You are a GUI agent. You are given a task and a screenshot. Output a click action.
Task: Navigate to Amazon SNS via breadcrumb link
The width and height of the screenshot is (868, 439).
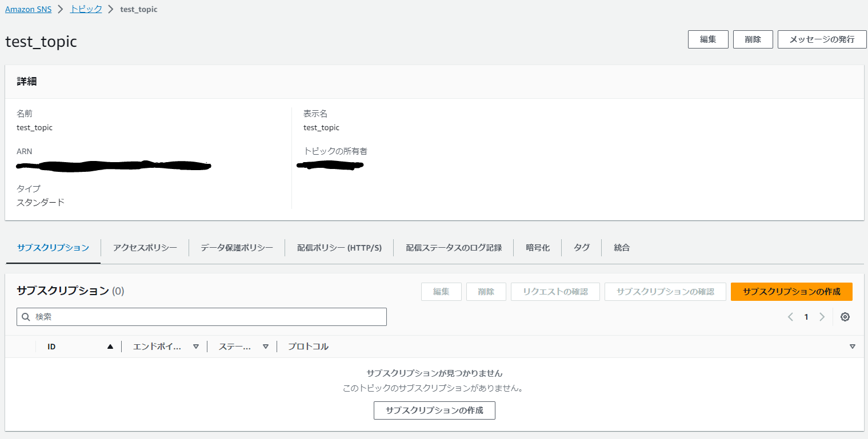pos(28,9)
